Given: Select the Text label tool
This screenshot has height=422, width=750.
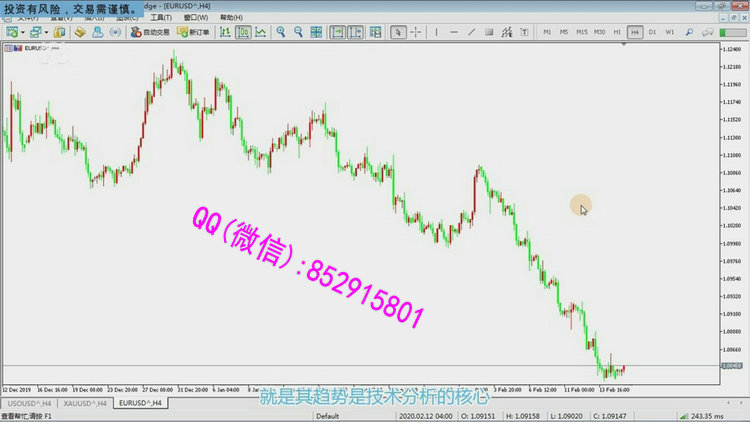Looking at the screenshot, I should [522, 32].
